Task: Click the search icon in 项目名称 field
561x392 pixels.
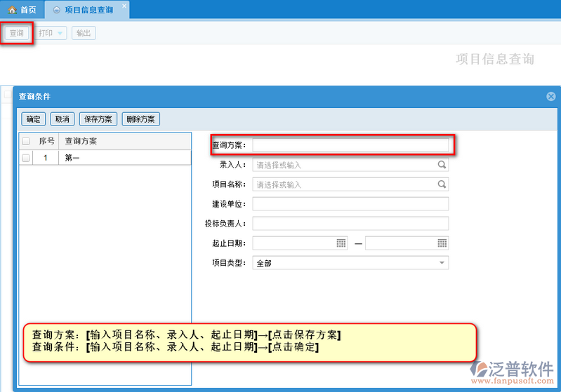Action: 442,184
